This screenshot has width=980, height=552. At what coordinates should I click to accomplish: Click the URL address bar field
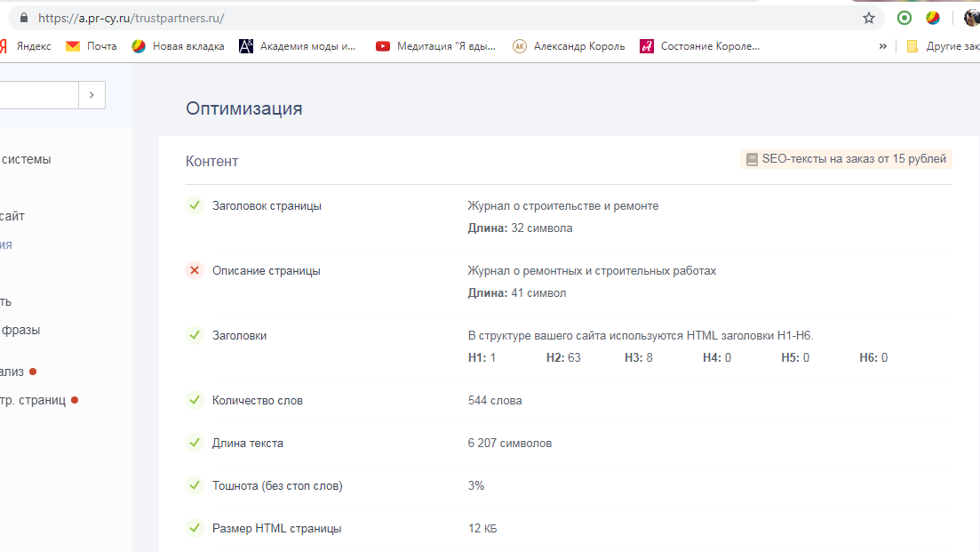(444, 18)
